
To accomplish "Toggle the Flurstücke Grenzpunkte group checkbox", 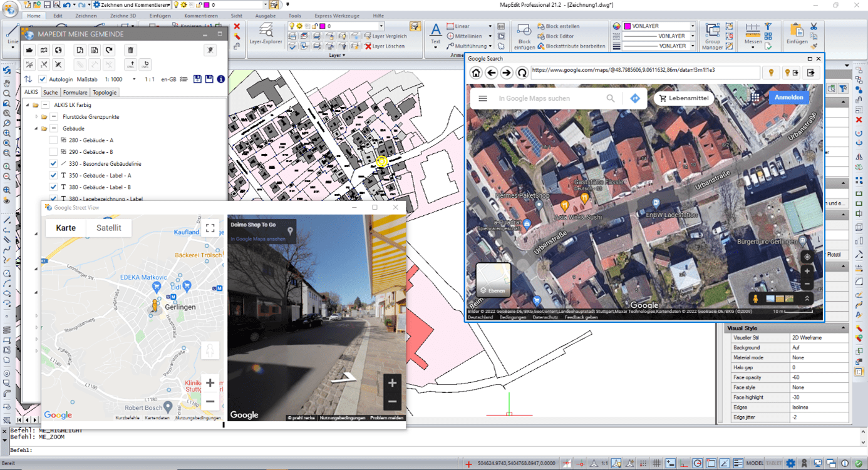I will (54, 117).
